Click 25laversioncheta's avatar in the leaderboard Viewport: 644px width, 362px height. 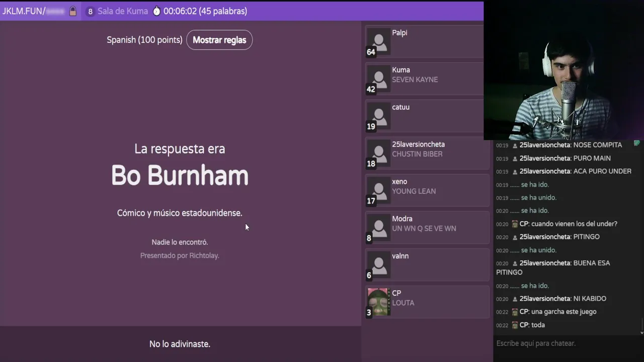tap(378, 153)
